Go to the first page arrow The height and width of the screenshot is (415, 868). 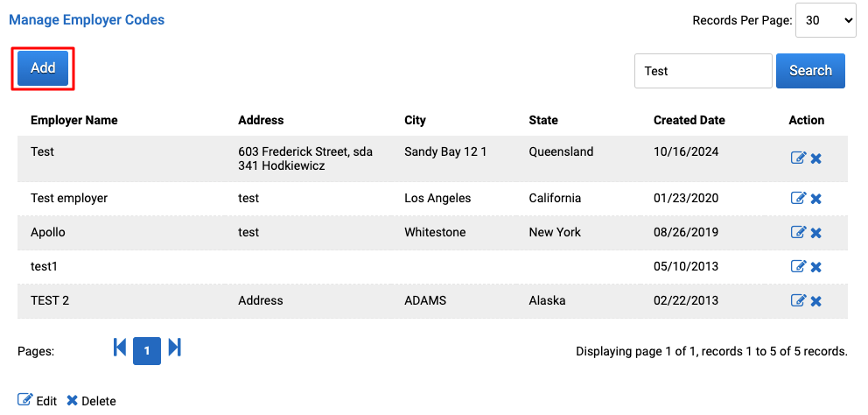(120, 348)
